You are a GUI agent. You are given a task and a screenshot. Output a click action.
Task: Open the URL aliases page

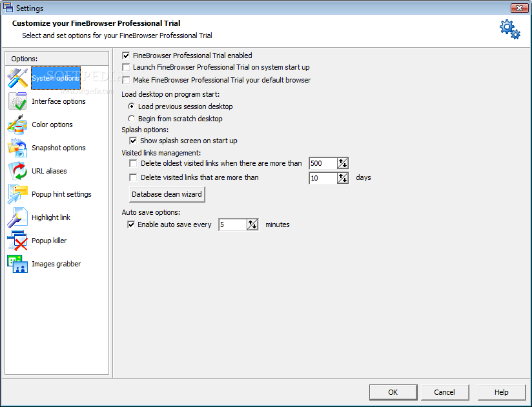[49, 171]
